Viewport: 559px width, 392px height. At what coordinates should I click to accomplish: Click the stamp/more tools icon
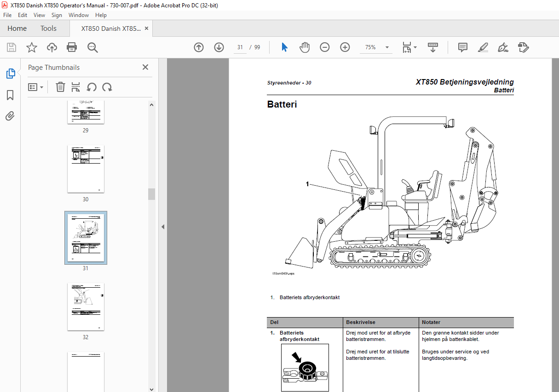tap(524, 47)
